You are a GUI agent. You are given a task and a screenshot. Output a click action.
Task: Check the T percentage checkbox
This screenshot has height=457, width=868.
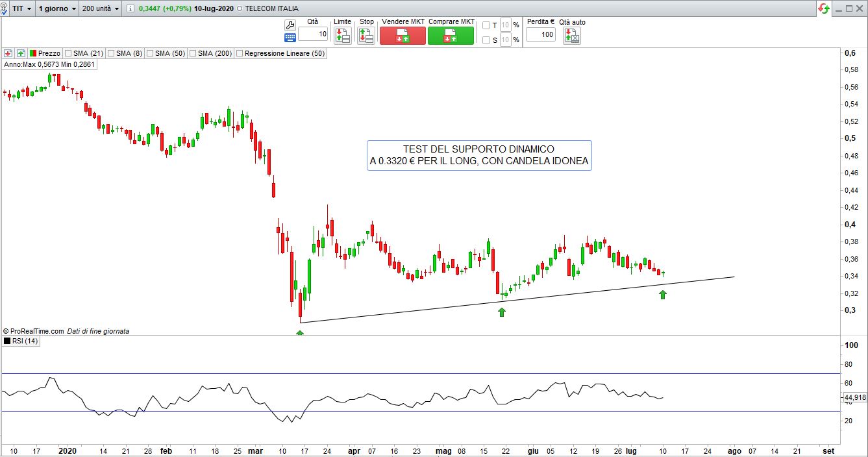486,25
